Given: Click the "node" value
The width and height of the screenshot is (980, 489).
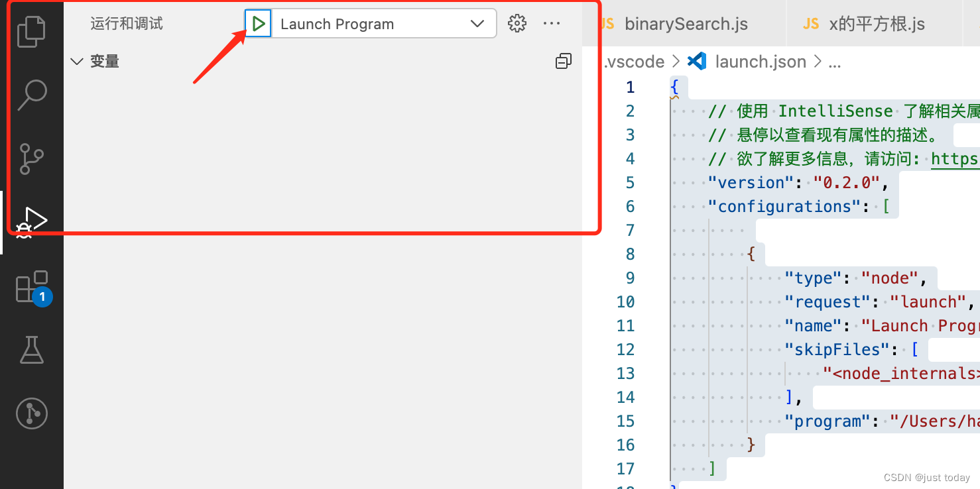Looking at the screenshot, I should (x=889, y=278).
